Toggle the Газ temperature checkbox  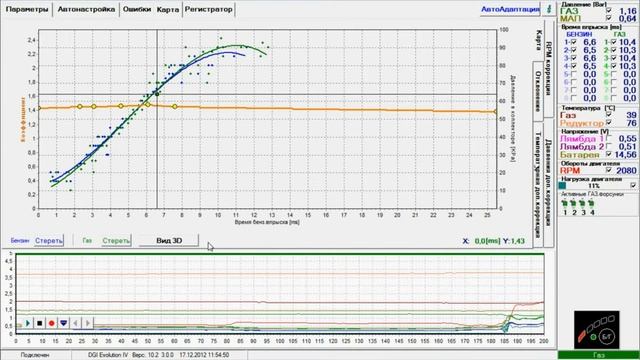coord(609,115)
